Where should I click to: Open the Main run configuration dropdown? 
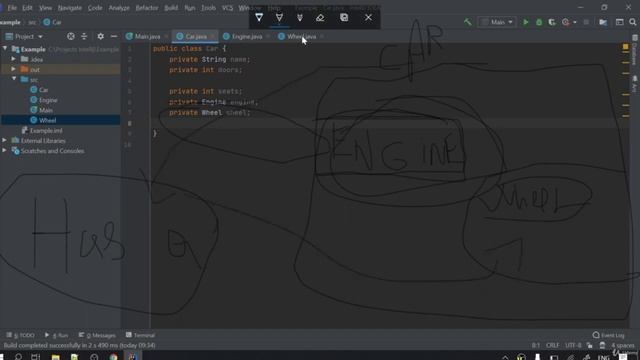pyautogui.click(x=497, y=22)
